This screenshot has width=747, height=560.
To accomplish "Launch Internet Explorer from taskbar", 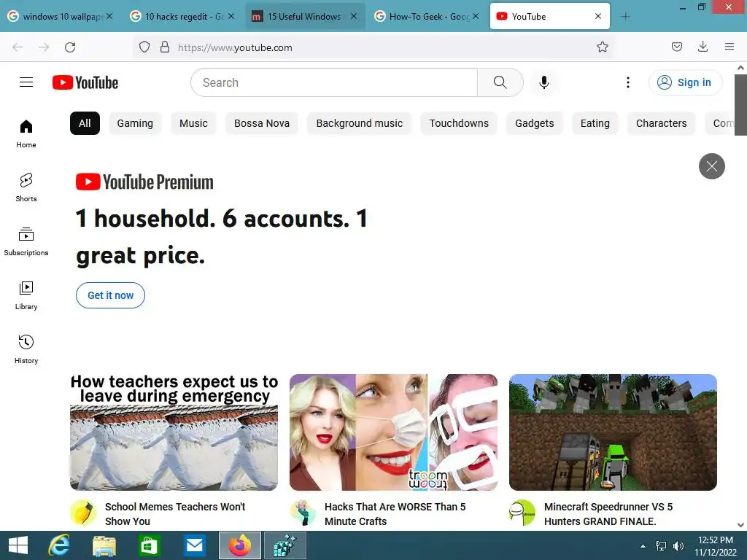I will click(59, 545).
